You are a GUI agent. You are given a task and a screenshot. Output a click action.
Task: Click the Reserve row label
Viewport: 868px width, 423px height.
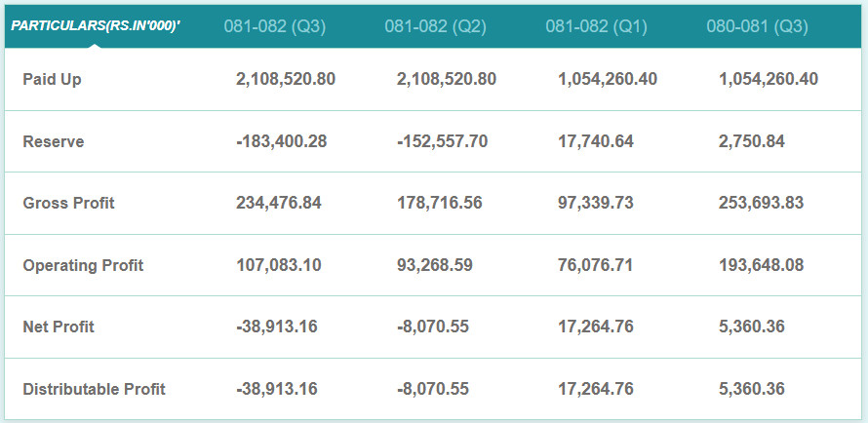click(x=53, y=141)
